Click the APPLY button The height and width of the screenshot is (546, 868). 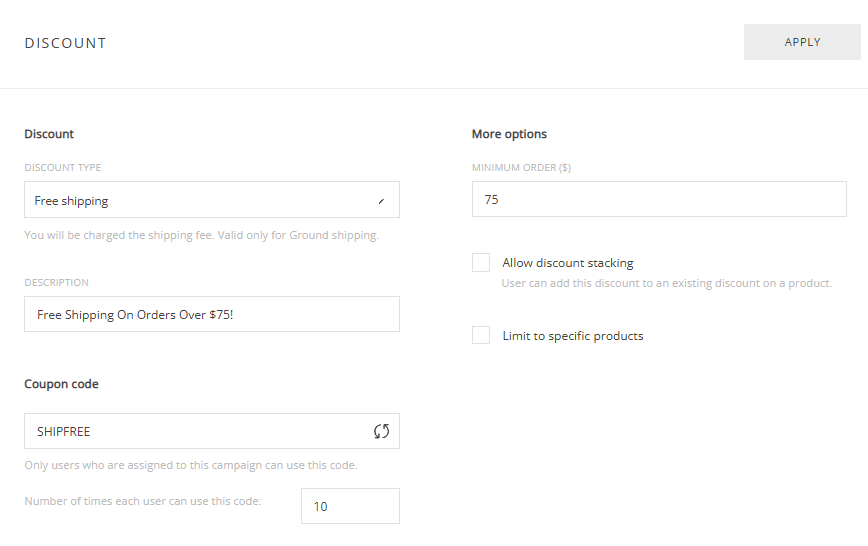pos(802,42)
